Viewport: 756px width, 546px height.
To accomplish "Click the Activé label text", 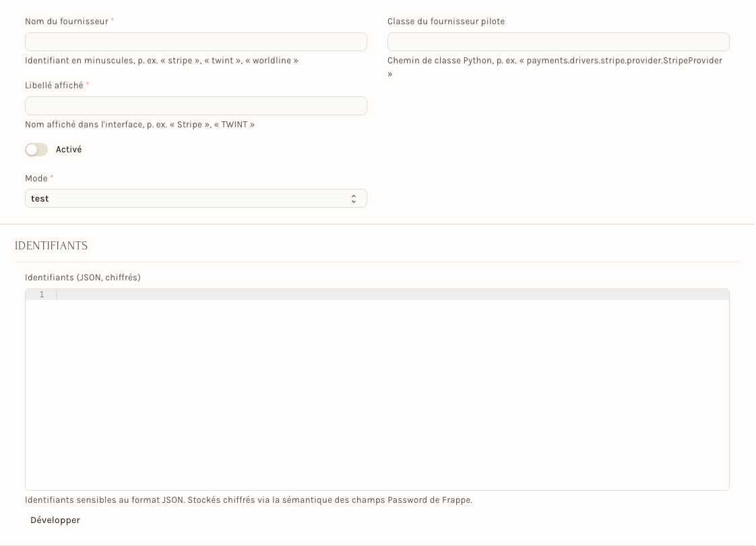I will point(69,150).
